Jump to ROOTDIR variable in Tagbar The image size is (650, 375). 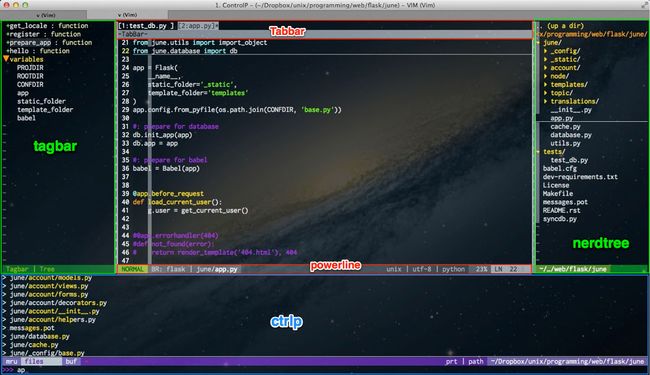[x=30, y=76]
